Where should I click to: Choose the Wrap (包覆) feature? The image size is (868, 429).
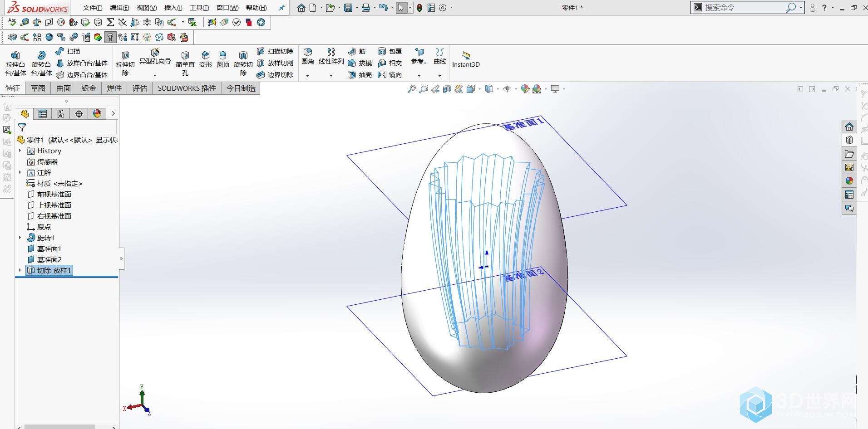[x=390, y=51]
